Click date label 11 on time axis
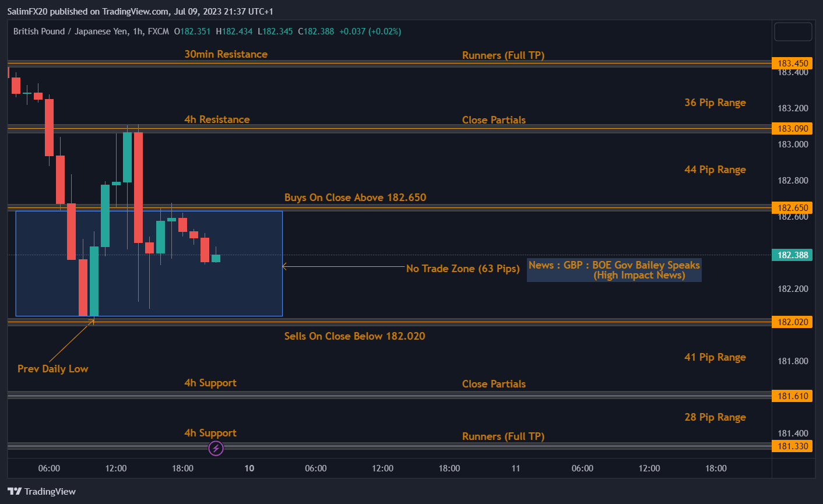This screenshot has width=823, height=504. tap(515, 468)
